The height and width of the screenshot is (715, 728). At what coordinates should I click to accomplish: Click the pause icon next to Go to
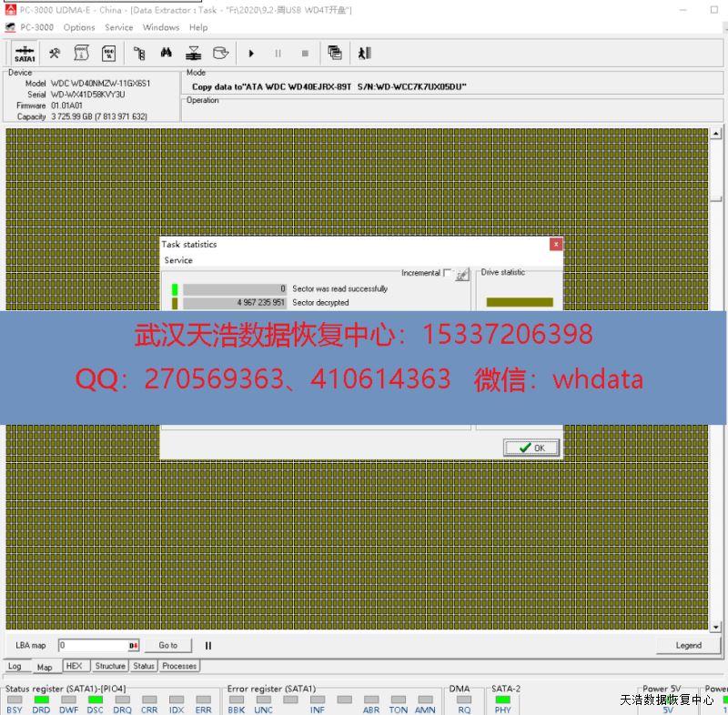point(208,645)
